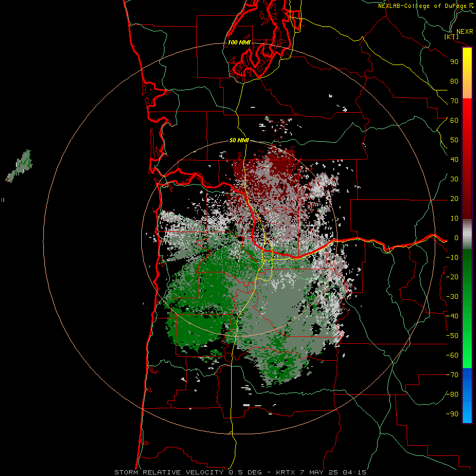Click the "NEXR" label above the scale
Image resolution: width=476 pixels, height=476 pixels.
(x=465, y=32)
